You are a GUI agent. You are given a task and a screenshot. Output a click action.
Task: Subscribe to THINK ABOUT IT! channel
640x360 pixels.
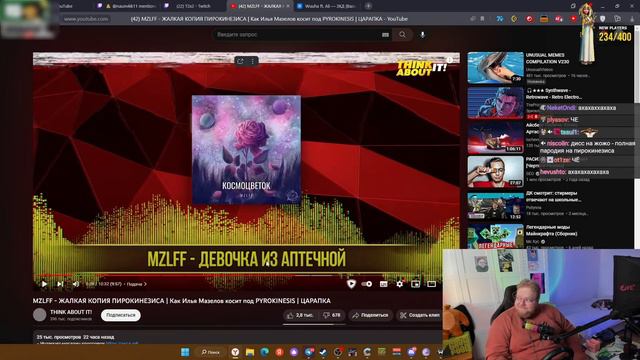pos(121,315)
